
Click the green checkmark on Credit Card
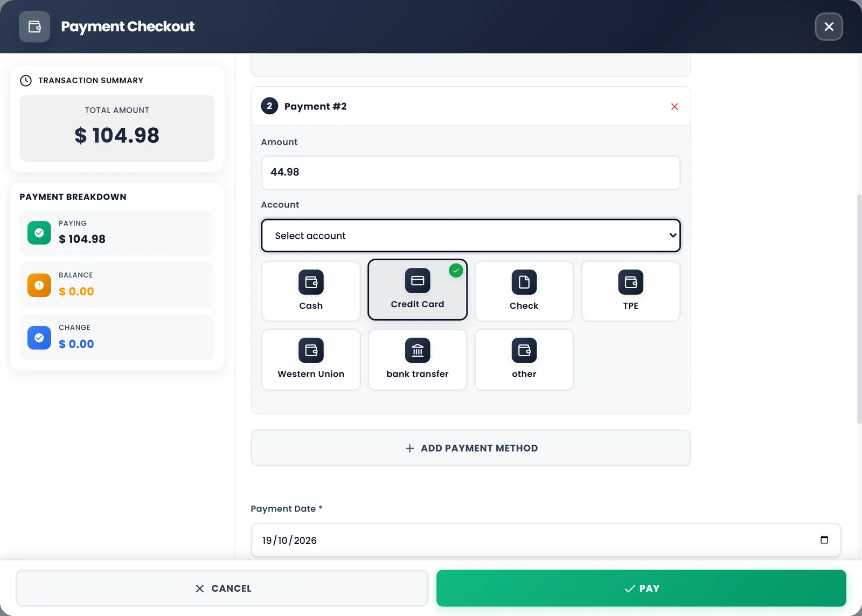456,271
